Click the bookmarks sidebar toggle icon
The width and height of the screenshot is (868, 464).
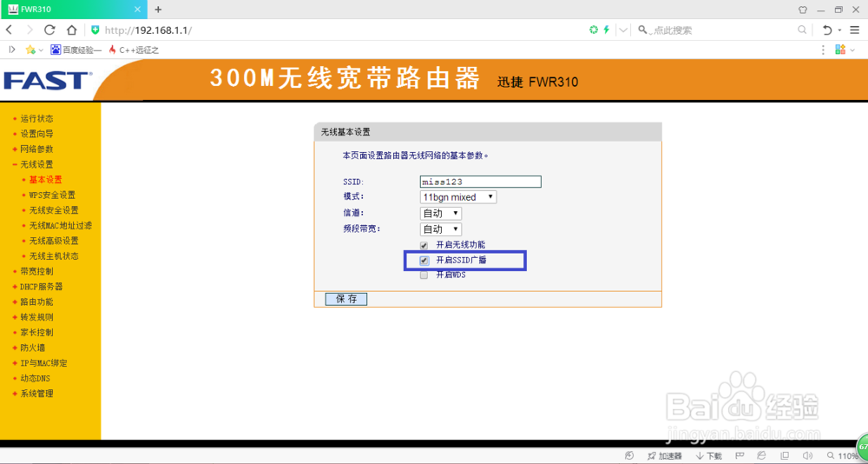(11, 50)
